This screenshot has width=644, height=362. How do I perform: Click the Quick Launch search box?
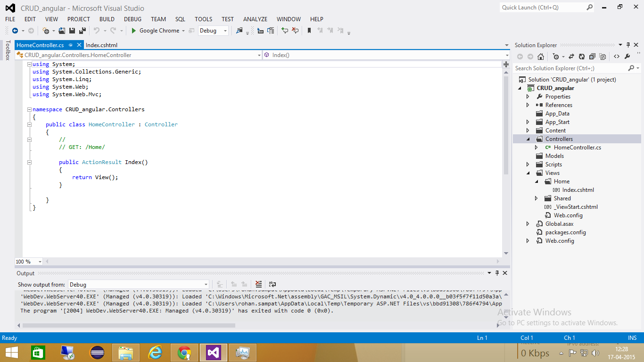(546, 8)
